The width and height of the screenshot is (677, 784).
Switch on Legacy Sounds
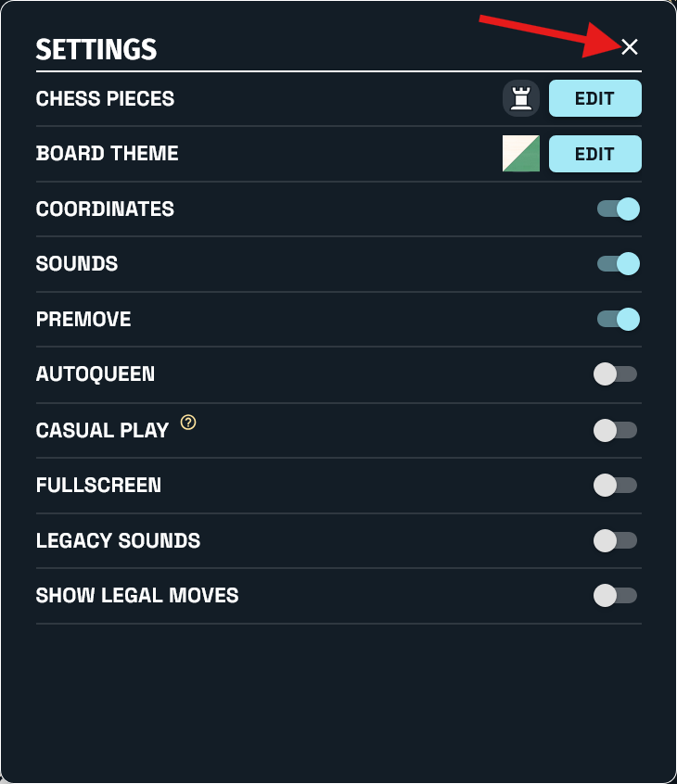[615, 540]
